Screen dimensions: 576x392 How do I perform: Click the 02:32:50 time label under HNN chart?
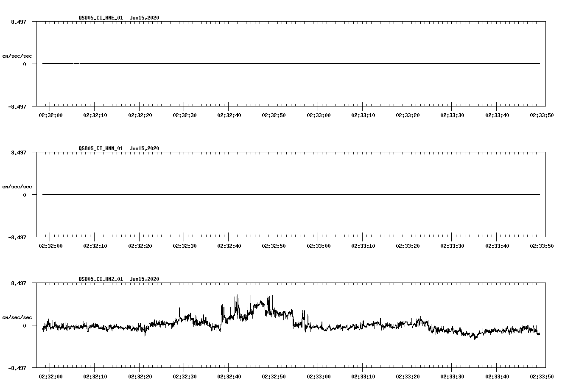274,246
